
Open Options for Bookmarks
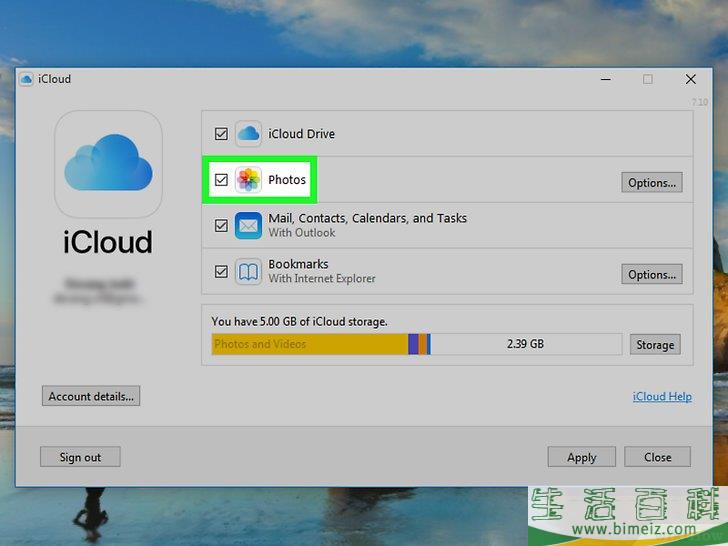(x=652, y=274)
